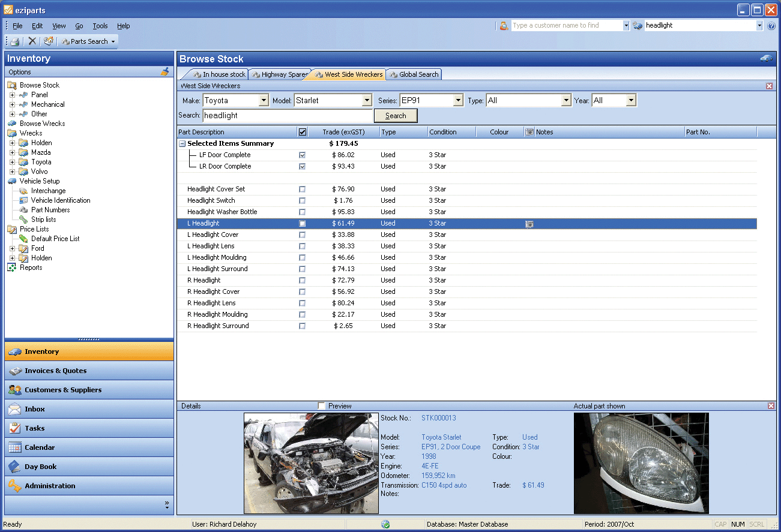Tick the L Headlight checkbox
This screenshot has width=781, height=532.
(302, 224)
